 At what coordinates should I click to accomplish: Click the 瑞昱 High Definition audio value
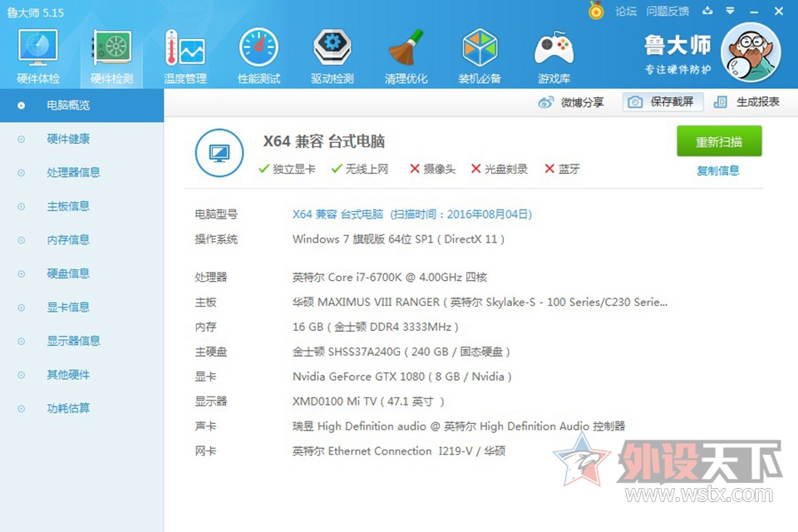(459, 426)
